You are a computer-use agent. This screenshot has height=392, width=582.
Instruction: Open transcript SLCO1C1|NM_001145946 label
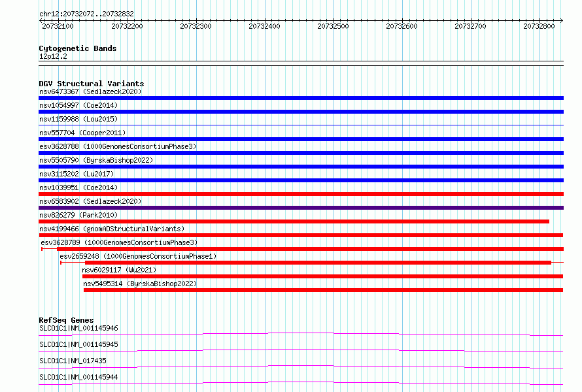coord(78,328)
